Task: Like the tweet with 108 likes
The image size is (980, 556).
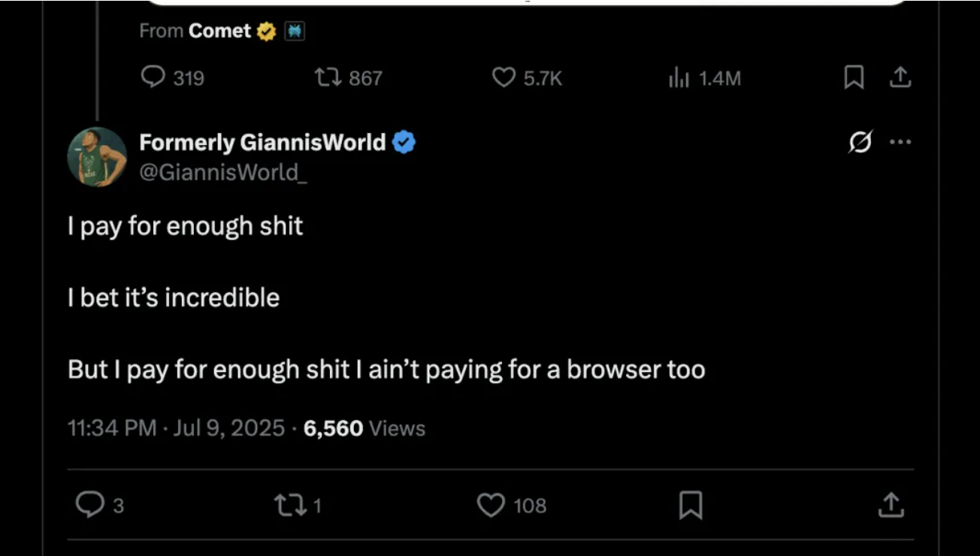Action: pos(512,505)
